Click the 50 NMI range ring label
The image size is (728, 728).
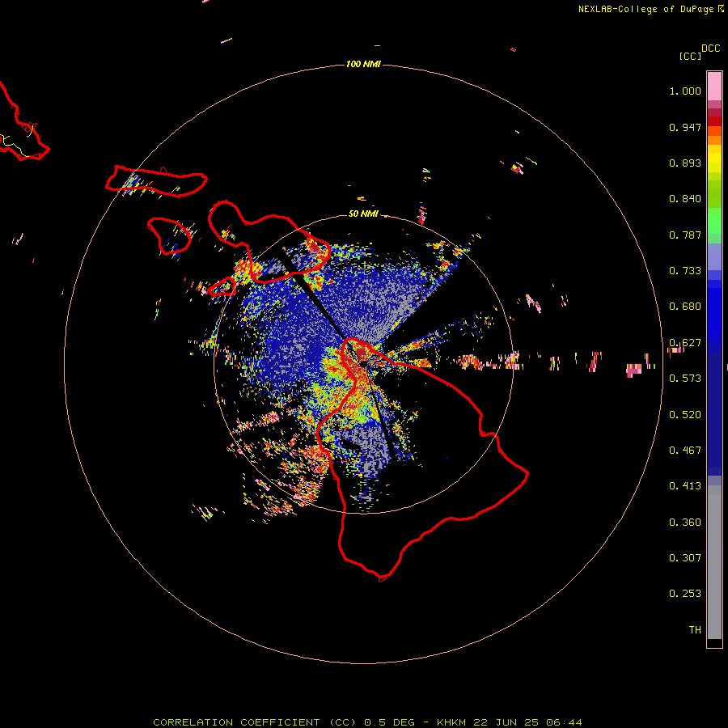point(363,214)
